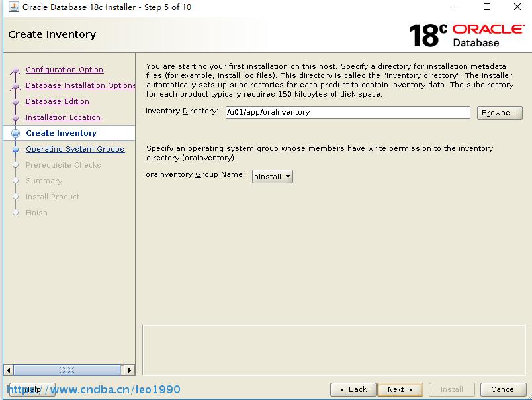The width and height of the screenshot is (532, 400).
Task: Click the empty message area at bottom
Action: click(333, 350)
